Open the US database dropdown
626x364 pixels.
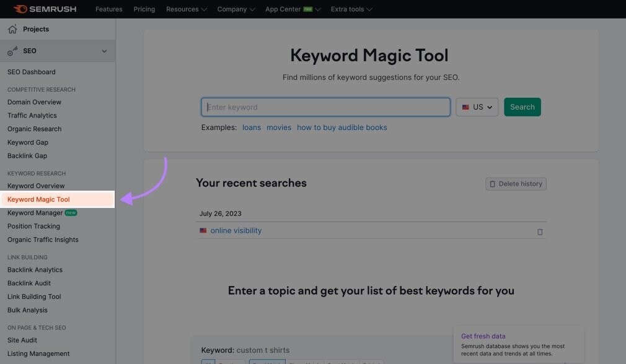[x=477, y=106]
